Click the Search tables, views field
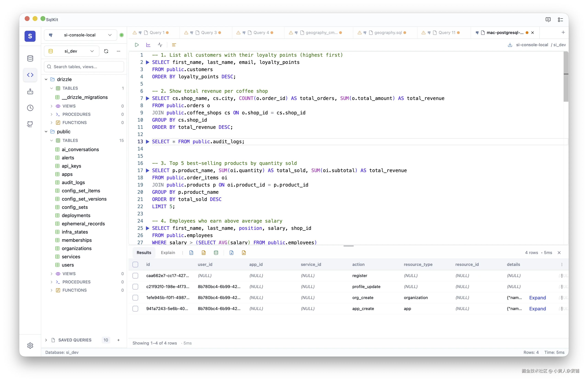 pos(84,67)
